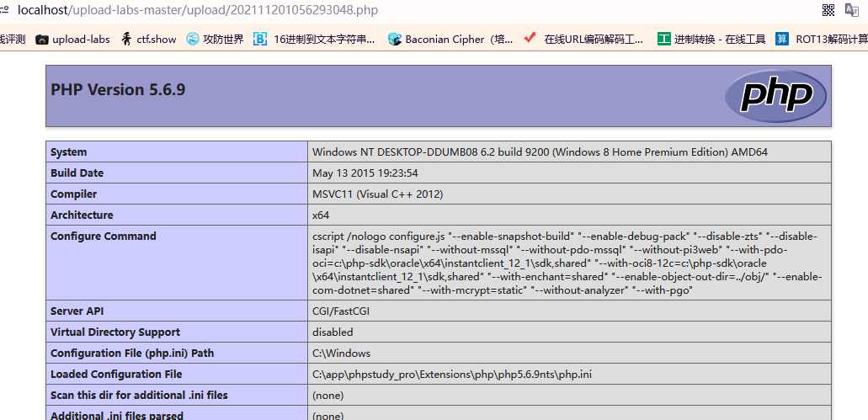
Task: Click the 16进制 bookmark favicon
Action: click(x=259, y=40)
